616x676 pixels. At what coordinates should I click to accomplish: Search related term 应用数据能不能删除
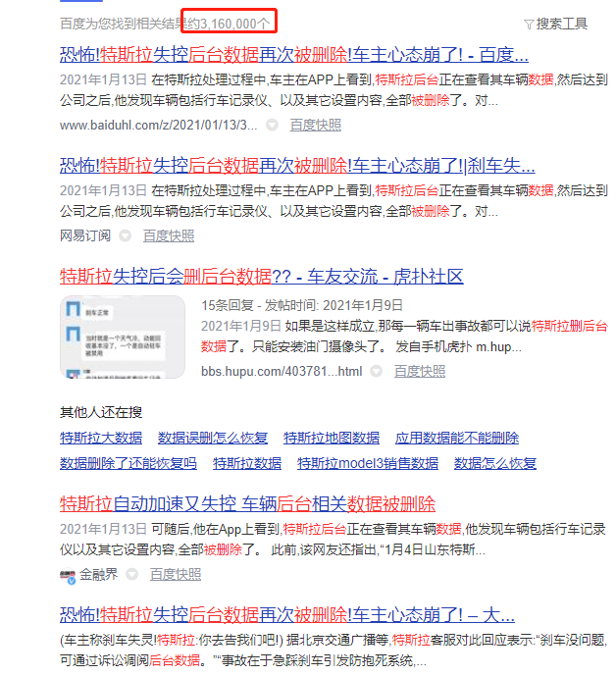[457, 438]
